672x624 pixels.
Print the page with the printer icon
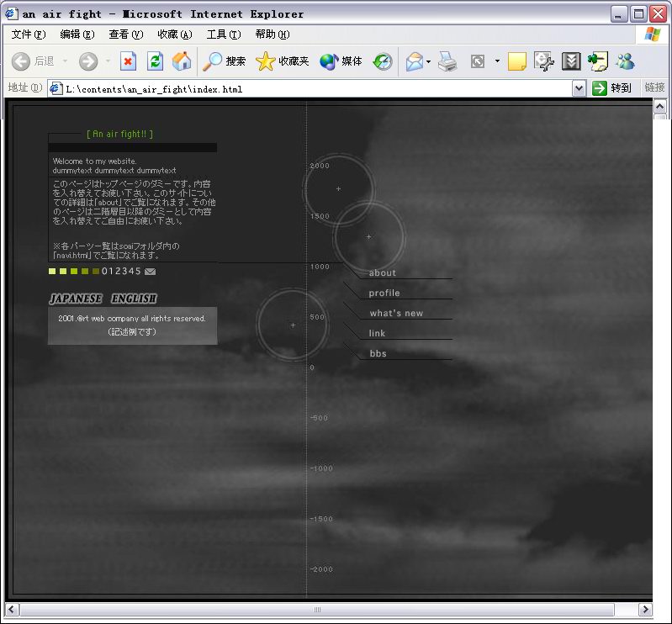click(447, 61)
